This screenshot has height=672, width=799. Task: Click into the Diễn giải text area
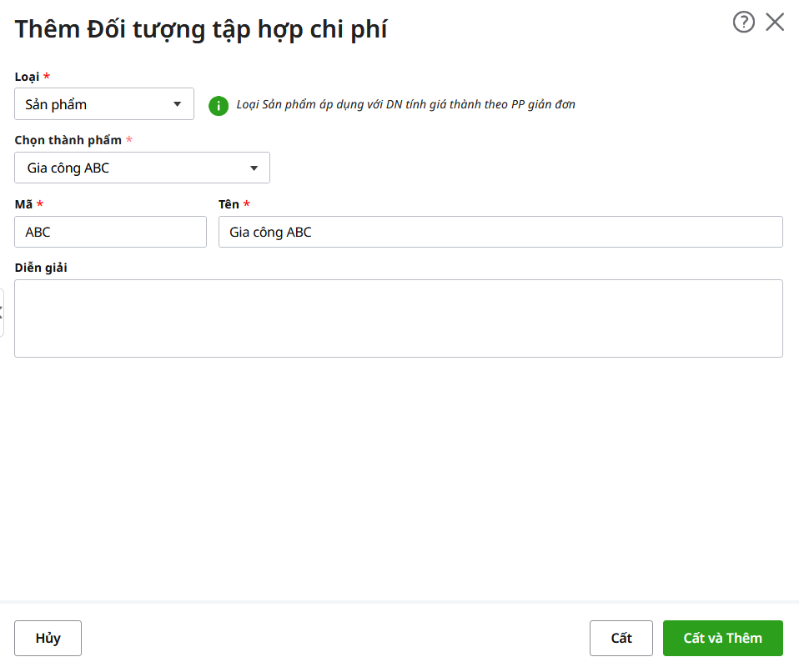[x=399, y=318]
